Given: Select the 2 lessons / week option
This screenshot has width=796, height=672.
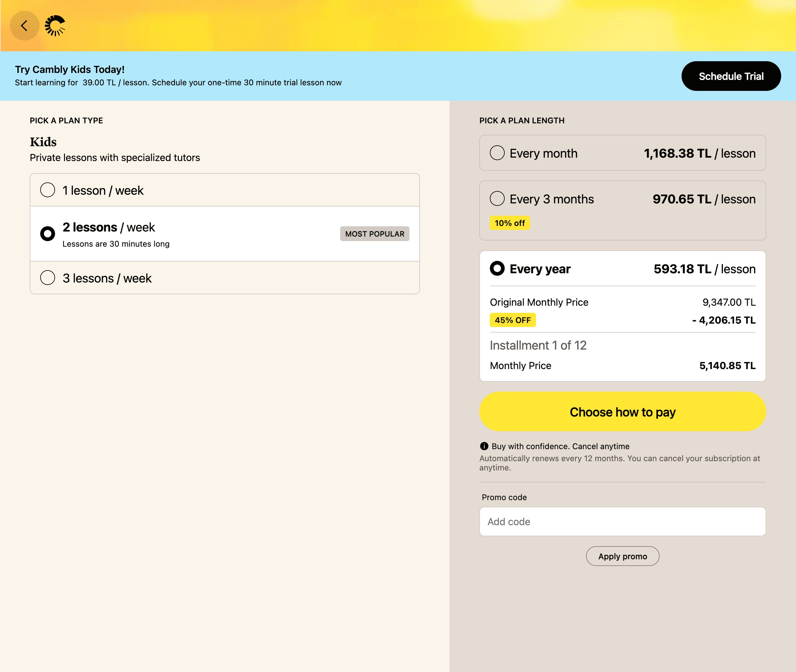Looking at the screenshot, I should coord(48,233).
